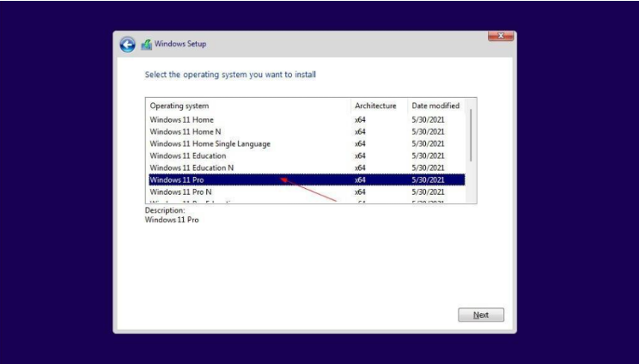Click the x64 cell in Windows 11 Home row
Screen dimensions: 639x364
(360, 119)
